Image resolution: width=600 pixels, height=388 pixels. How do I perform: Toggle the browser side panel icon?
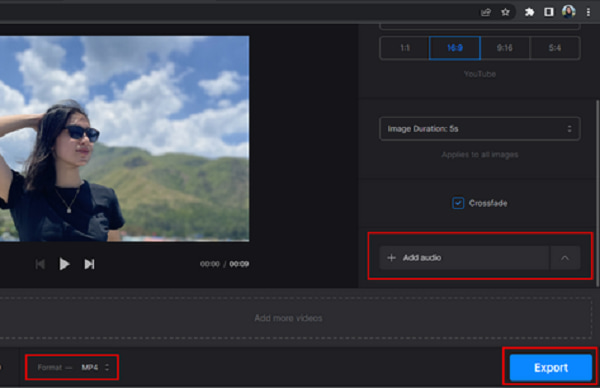[x=548, y=12]
